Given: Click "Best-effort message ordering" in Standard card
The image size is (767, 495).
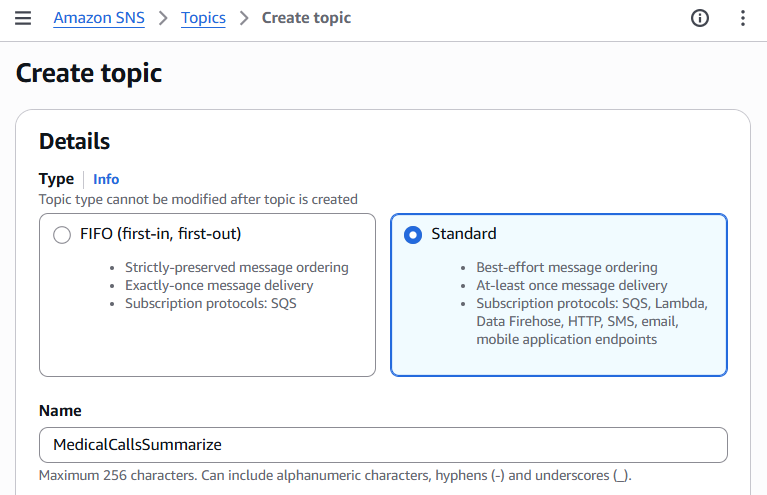Looking at the screenshot, I should (567, 267).
